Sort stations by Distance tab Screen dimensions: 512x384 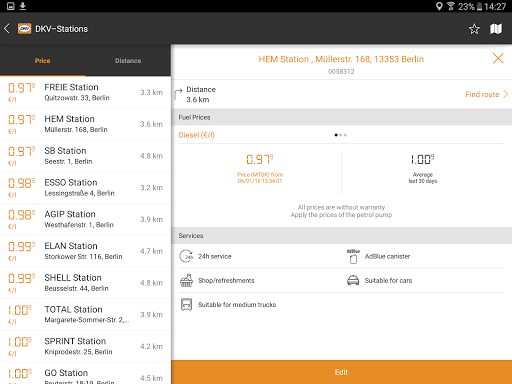(128, 61)
